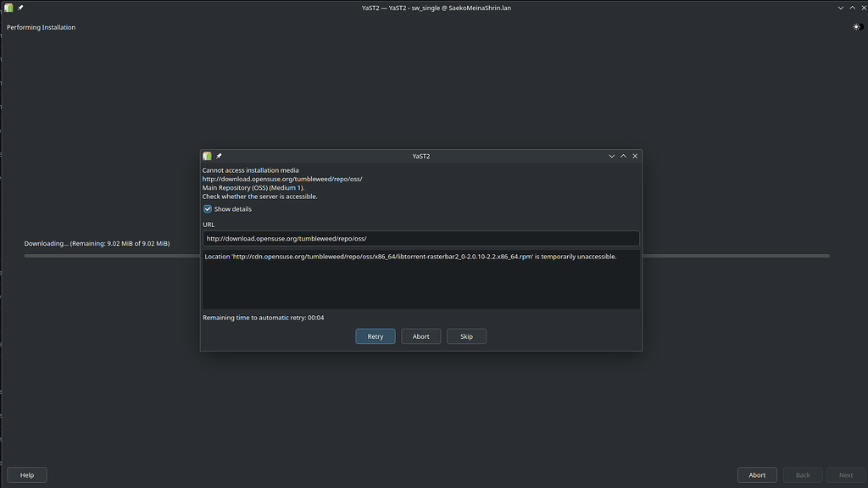This screenshot has height=488, width=868.
Task: Abort the download from the error dialog
Action: click(x=420, y=335)
